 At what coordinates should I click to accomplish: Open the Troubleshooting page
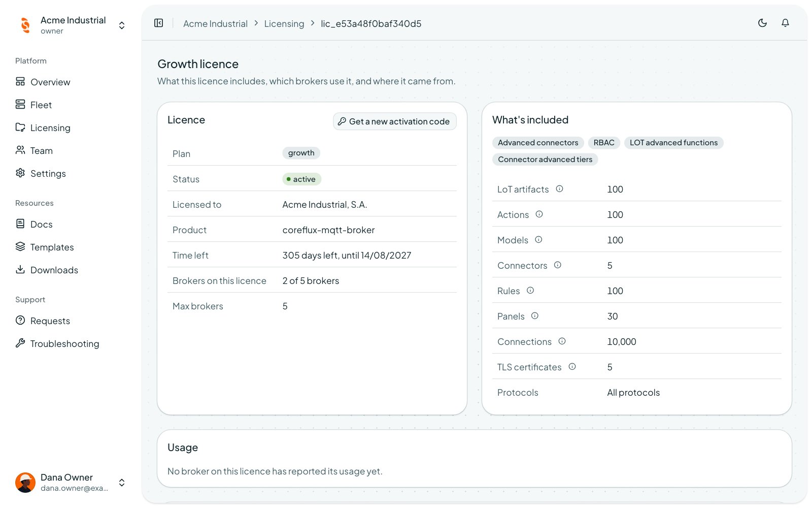click(70, 343)
